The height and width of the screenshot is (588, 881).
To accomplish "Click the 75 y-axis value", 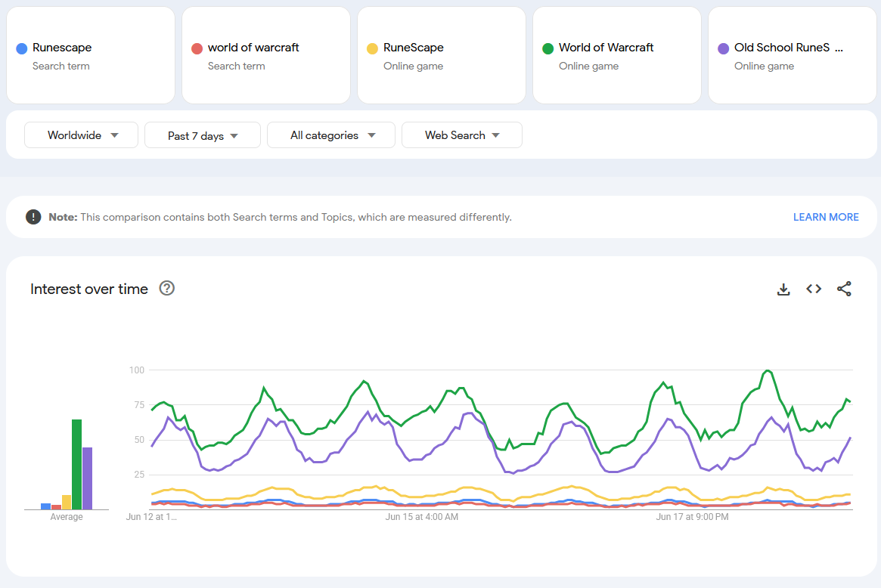I will coord(139,405).
